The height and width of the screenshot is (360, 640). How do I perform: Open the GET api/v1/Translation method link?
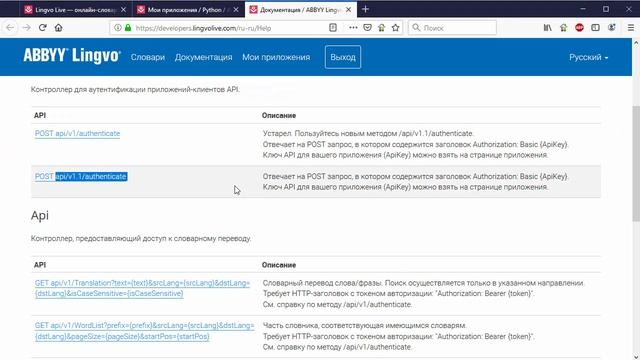click(x=142, y=288)
